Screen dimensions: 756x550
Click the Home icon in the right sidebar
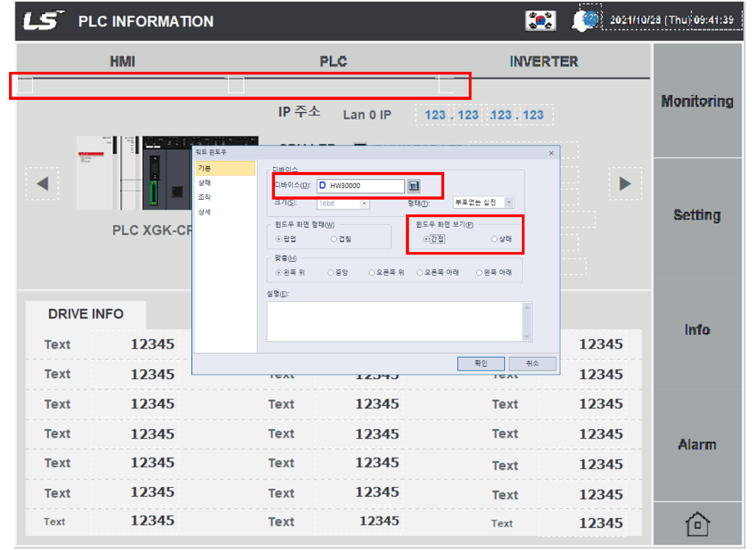coord(700,521)
